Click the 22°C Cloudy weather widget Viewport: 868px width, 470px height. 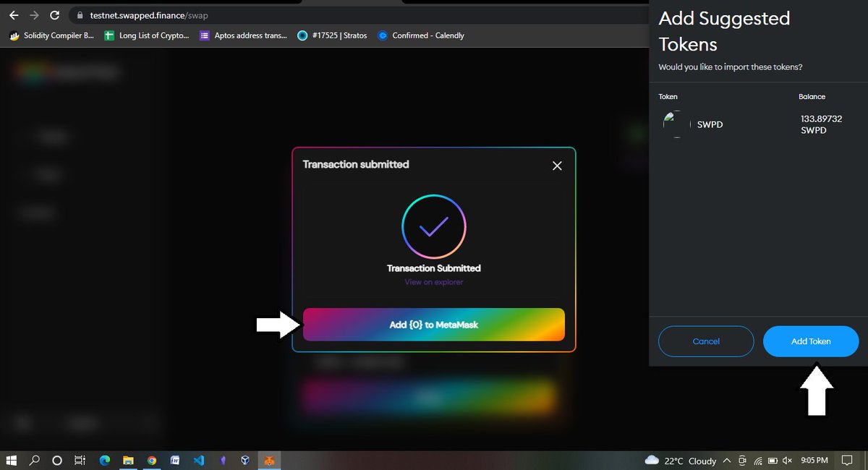680,461
